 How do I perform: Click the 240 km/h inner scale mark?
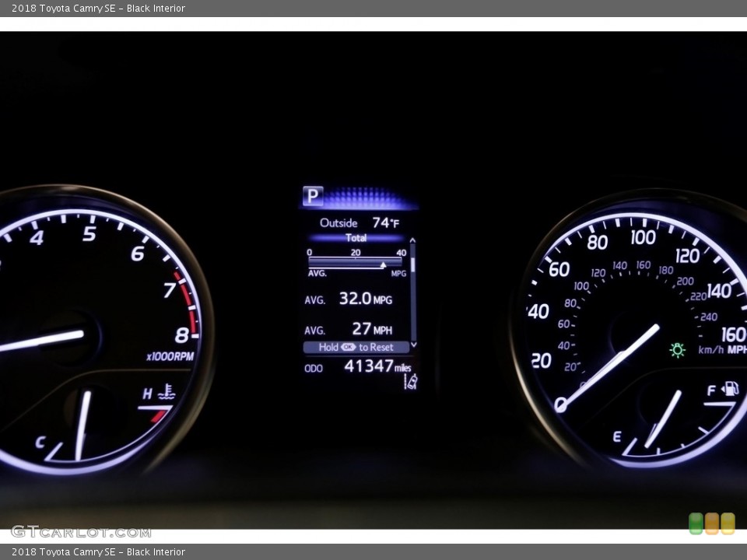pos(708,317)
